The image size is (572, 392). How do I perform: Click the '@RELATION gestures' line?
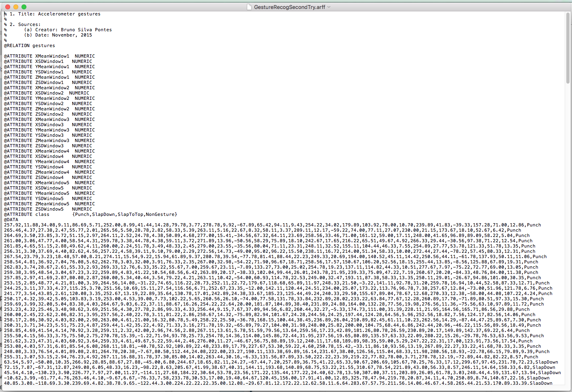tap(29, 45)
